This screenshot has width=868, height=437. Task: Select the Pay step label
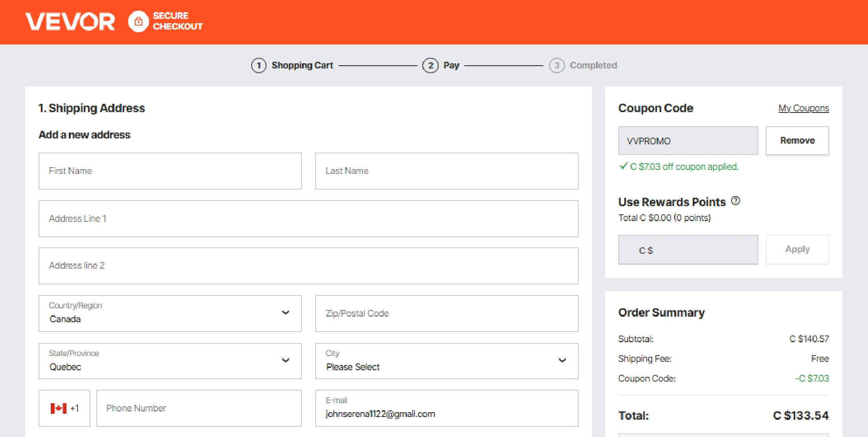451,65
